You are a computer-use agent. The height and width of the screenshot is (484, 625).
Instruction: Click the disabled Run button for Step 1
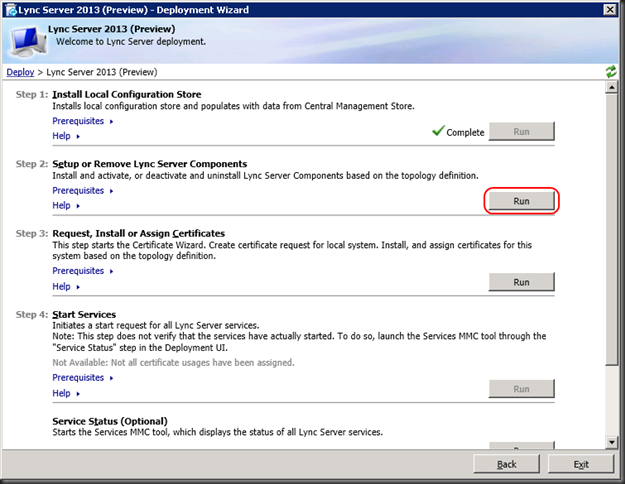click(521, 132)
